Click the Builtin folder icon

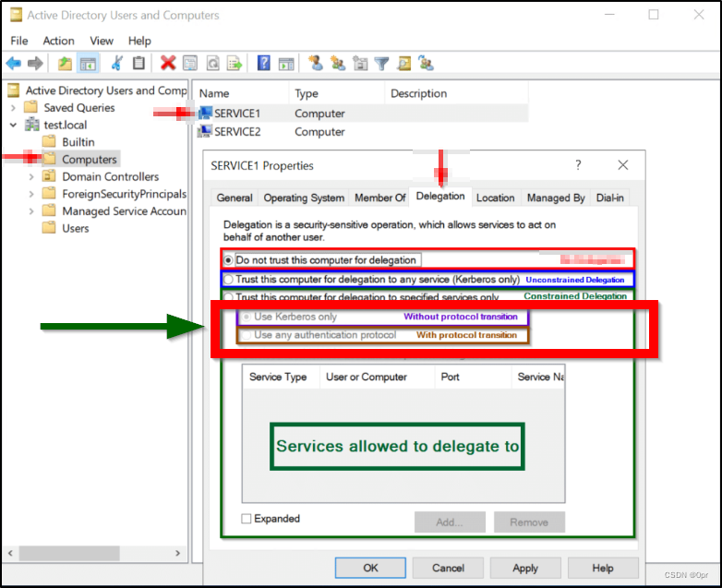pyautogui.click(x=49, y=142)
